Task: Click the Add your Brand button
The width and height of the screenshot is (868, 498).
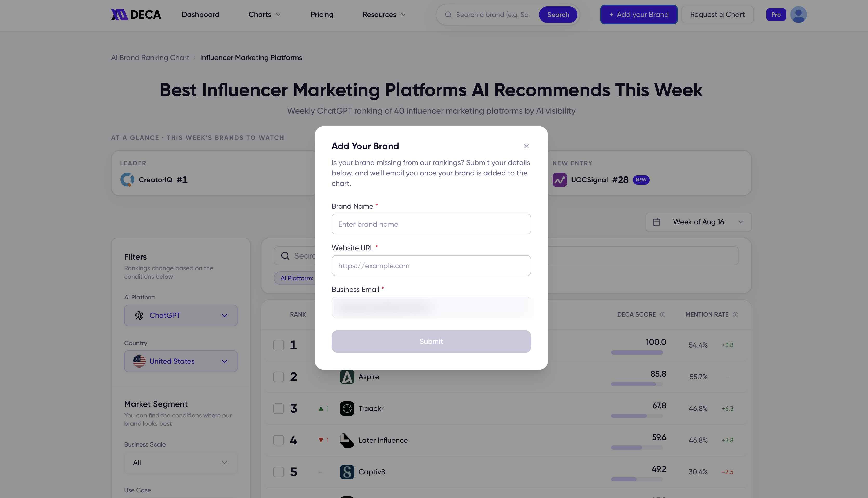Action: pyautogui.click(x=639, y=14)
